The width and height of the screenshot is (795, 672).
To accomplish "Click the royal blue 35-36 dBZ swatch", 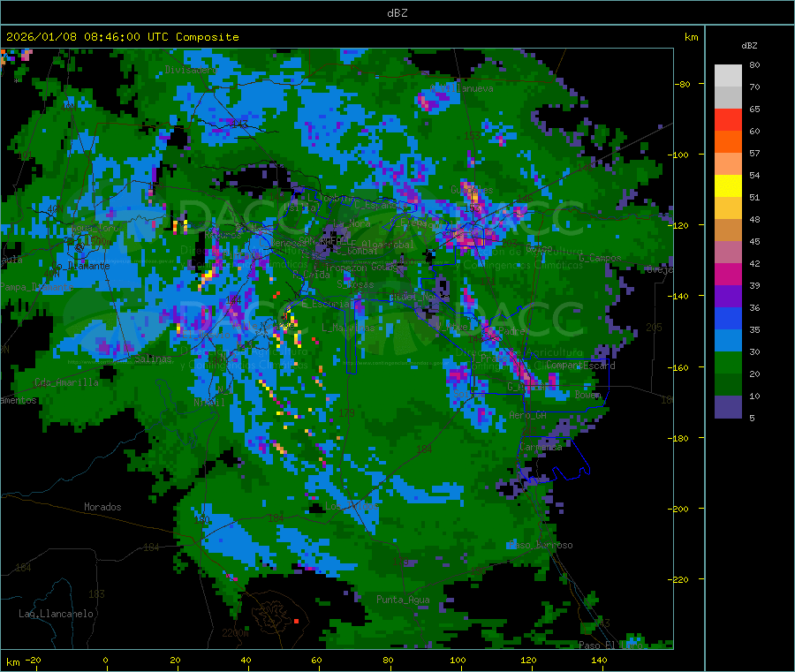I will pos(728,319).
